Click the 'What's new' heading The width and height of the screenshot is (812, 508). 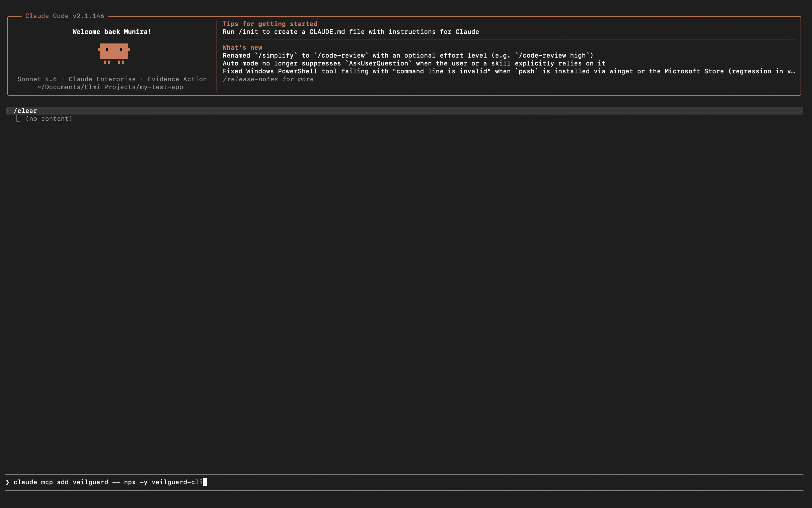tap(242, 47)
